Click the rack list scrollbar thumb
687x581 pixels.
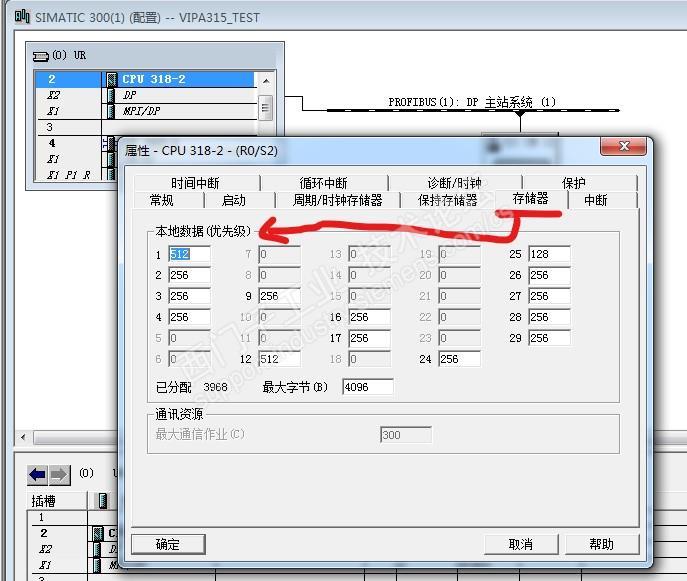tap(266, 108)
